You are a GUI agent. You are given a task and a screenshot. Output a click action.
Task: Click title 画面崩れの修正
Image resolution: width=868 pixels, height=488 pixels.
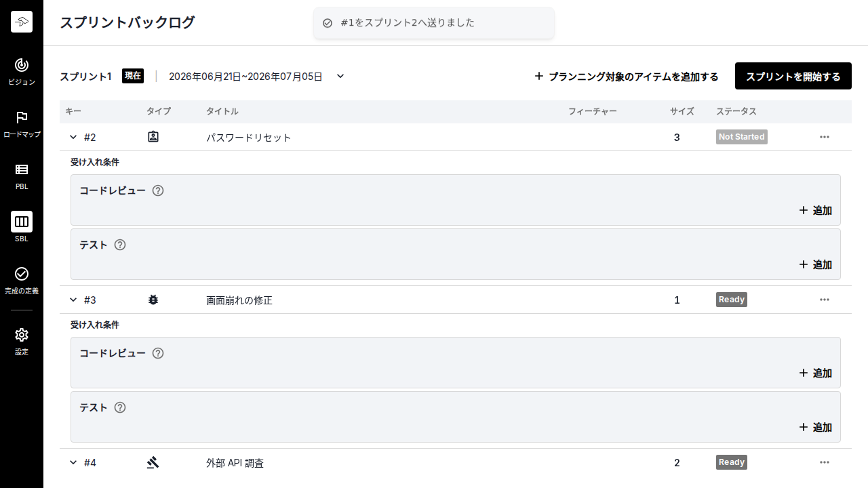[x=239, y=300]
